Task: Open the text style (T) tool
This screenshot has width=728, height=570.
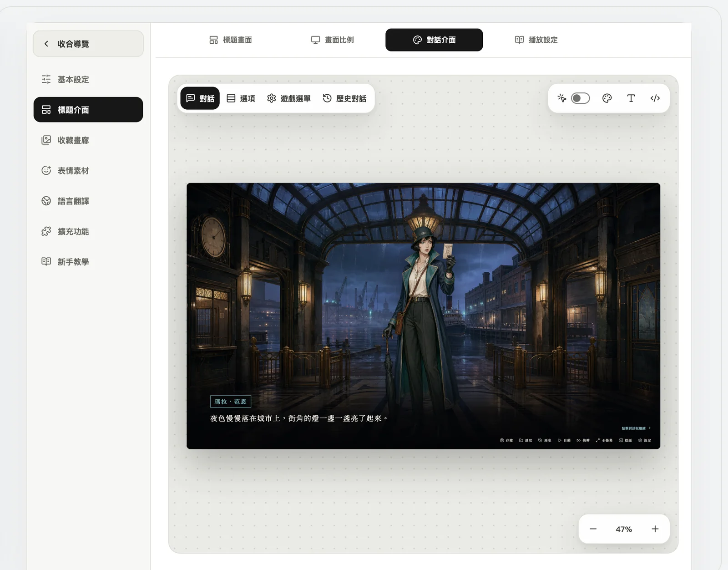Action: [x=631, y=98]
